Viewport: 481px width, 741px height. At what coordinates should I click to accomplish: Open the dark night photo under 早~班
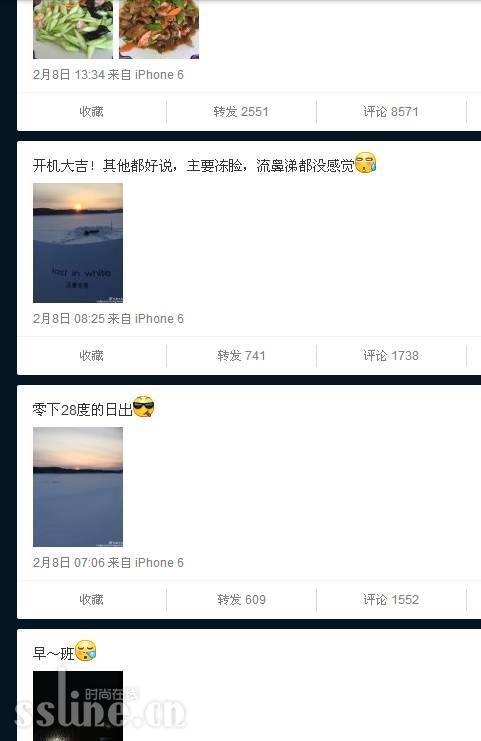[x=78, y=706]
